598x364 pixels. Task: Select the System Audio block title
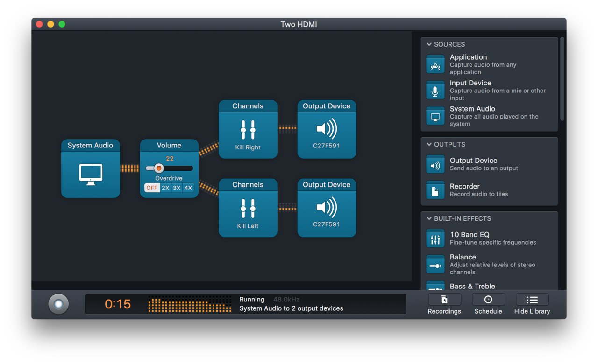tap(90, 145)
